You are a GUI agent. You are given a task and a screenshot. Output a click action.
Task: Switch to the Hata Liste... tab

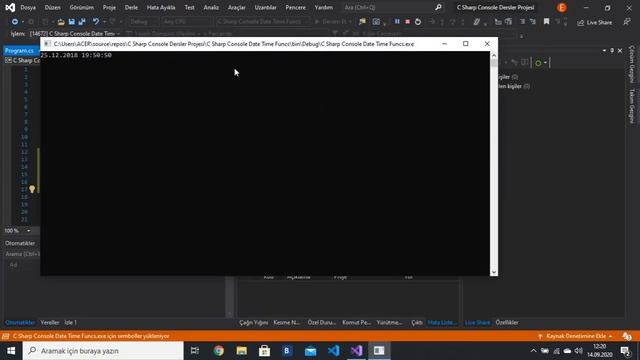click(x=442, y=322)
